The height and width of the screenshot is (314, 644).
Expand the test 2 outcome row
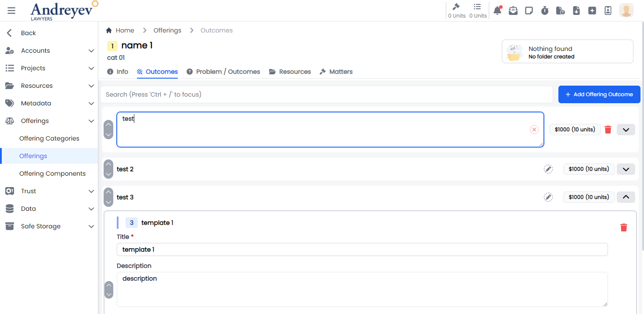tap(626, 169)
